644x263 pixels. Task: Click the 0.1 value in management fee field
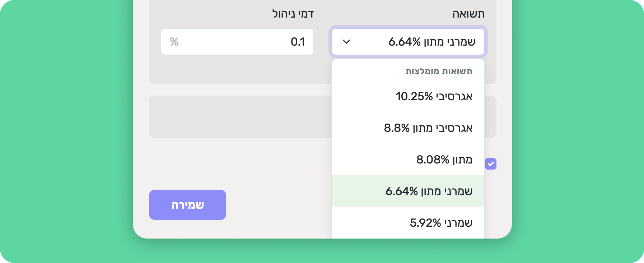298,42
